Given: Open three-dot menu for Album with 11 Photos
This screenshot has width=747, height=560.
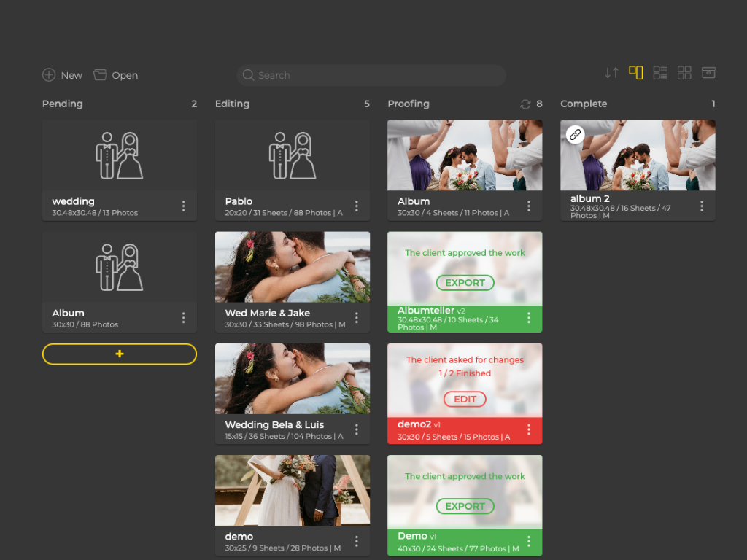Looking at the screenshot, I should coord(529,206).
